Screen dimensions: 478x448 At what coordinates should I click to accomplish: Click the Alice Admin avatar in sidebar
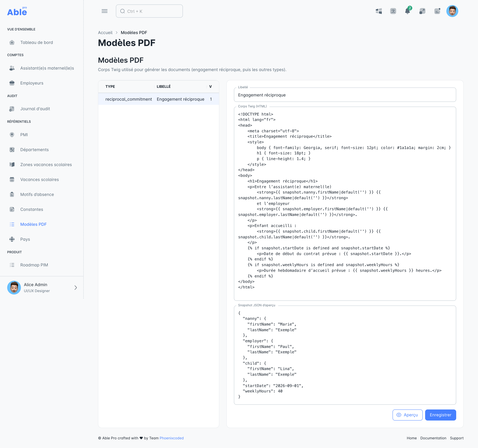(14, 287)
